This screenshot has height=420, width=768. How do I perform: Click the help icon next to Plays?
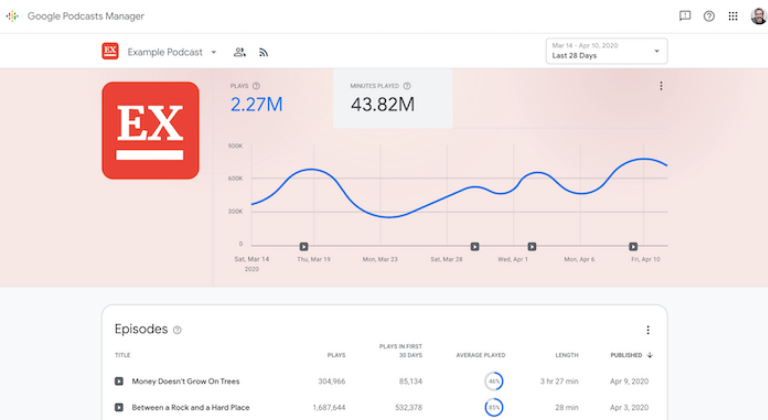(x=256, y=86)
